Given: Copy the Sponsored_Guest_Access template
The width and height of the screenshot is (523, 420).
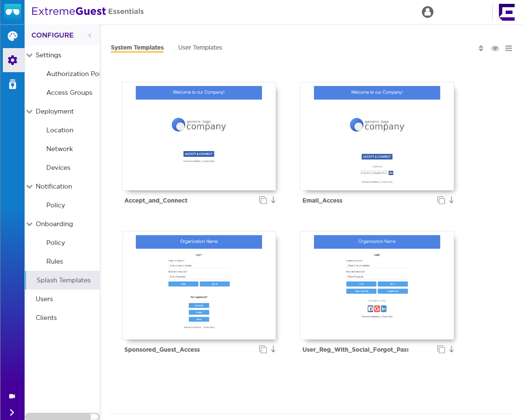Looking at the screenshot, I should tap(262, 348).
